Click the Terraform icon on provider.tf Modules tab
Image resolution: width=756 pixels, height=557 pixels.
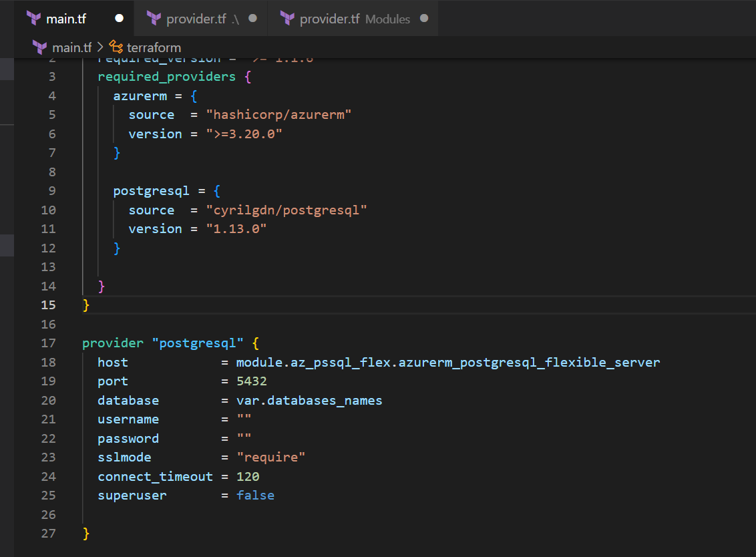tap(287, 19)
